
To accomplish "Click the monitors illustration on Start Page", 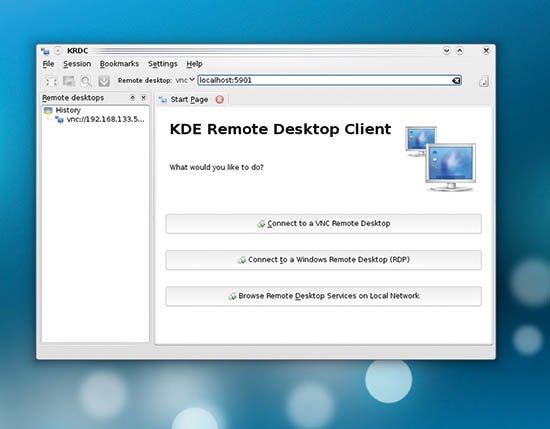I will 441,159.
